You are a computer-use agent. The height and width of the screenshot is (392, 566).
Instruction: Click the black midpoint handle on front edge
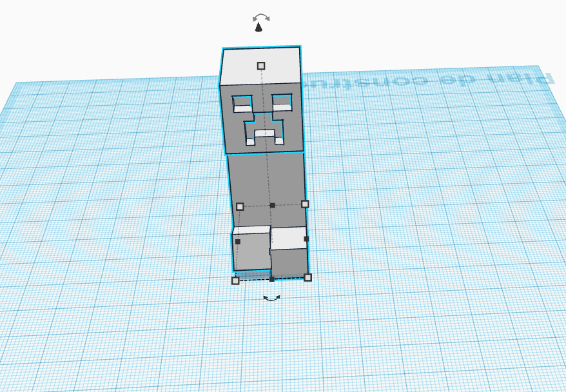click(272, 279)
